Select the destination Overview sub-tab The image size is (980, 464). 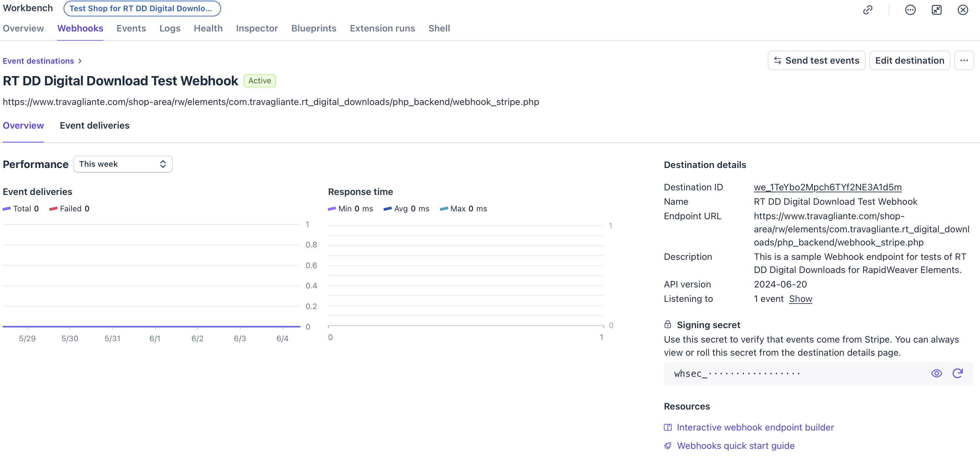(23, 126)
